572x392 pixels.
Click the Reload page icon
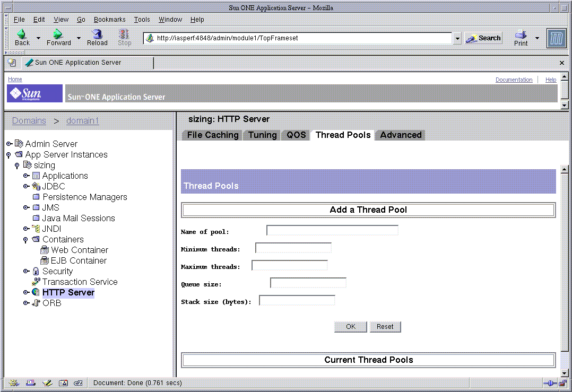(x=97, y=34)
